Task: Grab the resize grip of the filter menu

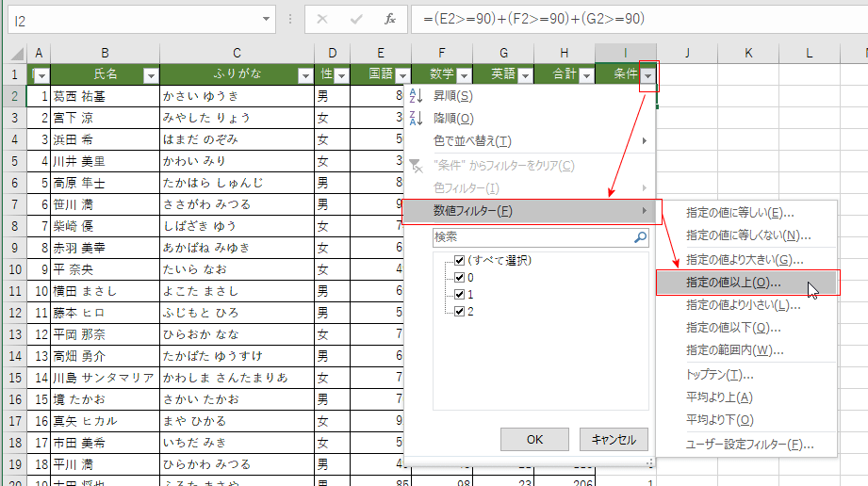Action: coord(650,462)
